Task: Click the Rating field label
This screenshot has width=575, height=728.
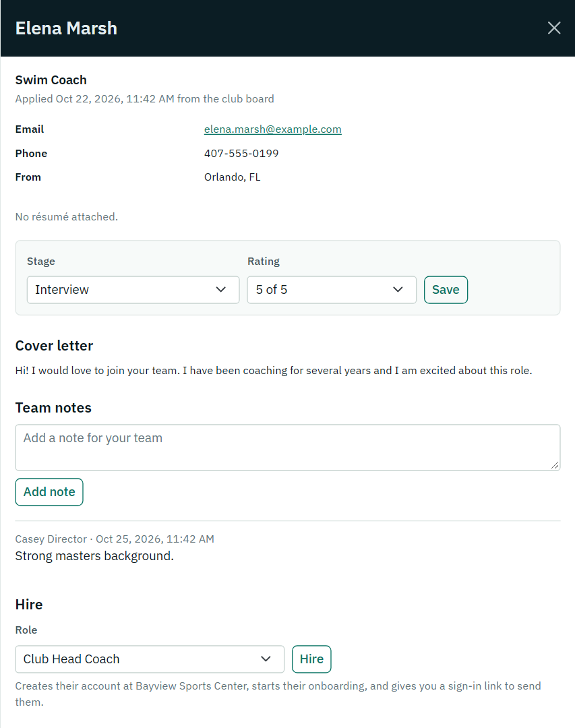Action: (x=264, y=262)
